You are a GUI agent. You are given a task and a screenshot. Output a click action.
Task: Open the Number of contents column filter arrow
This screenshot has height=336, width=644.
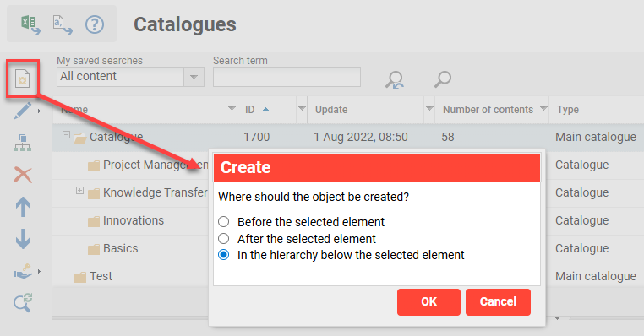[543, 109]
